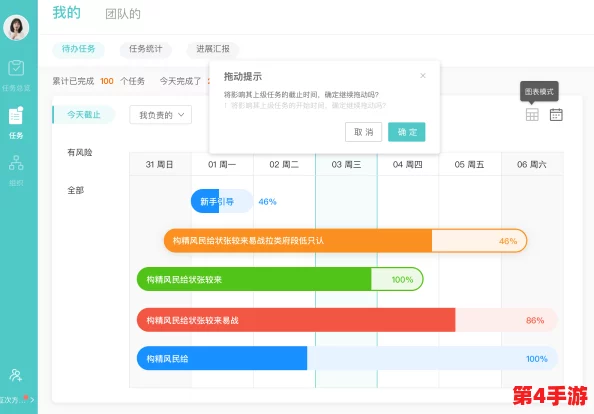Screen dimensions: 594x414
Task: Select the 任务统计 tab
Action: (x=145, y=49)
